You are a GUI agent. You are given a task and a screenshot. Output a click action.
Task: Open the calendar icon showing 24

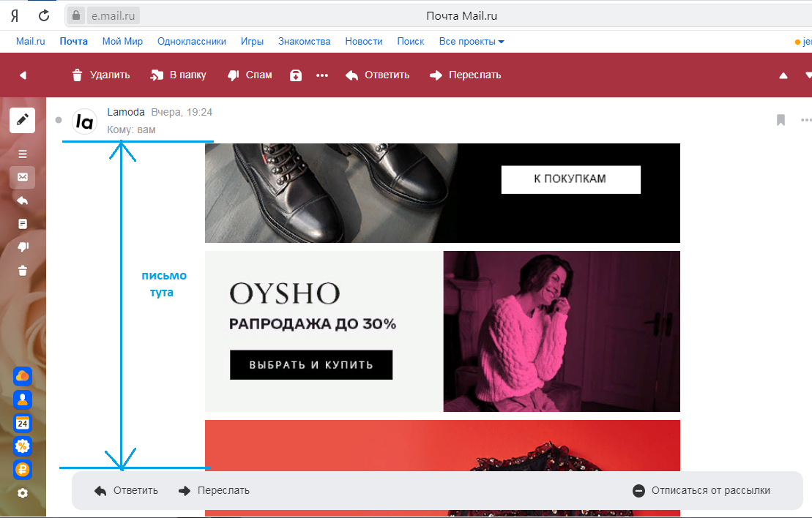click(23, 424)
